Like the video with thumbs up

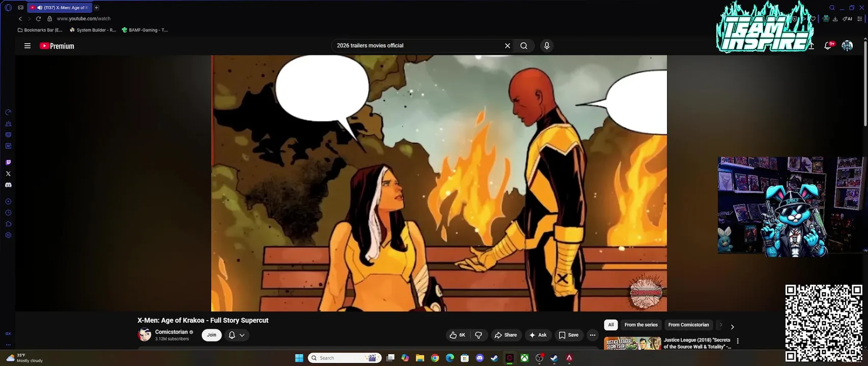457,335
